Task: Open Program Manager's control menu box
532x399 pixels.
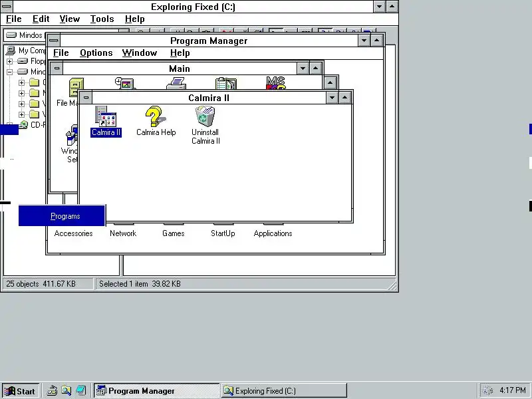Action: 54,41
